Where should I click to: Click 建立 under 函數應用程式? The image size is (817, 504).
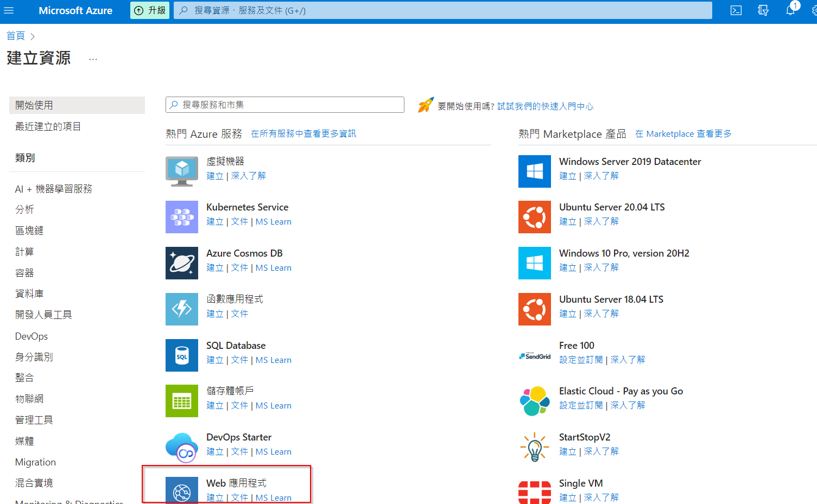tap(215, 314)
